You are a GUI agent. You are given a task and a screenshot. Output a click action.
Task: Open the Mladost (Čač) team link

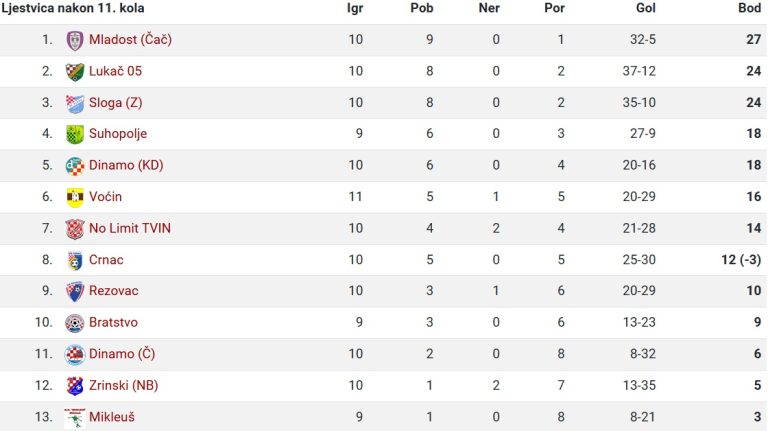[x=130, y=40]
